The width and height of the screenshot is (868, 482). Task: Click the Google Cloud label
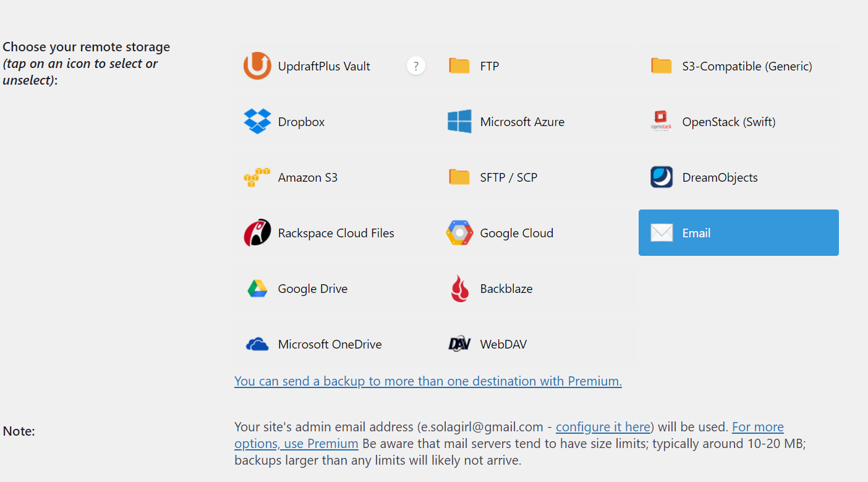(x=517, y=233)
